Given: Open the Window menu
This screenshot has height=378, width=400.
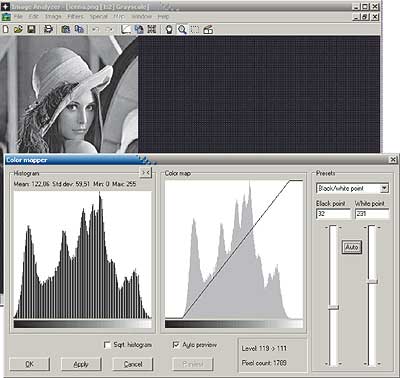Looking at the screenshot, I should pos(142,16).
